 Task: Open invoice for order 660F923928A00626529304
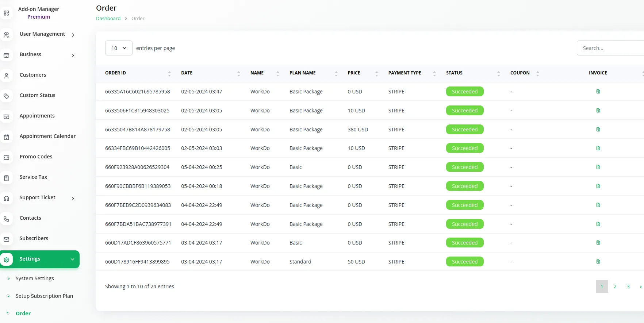pos(598,167)
